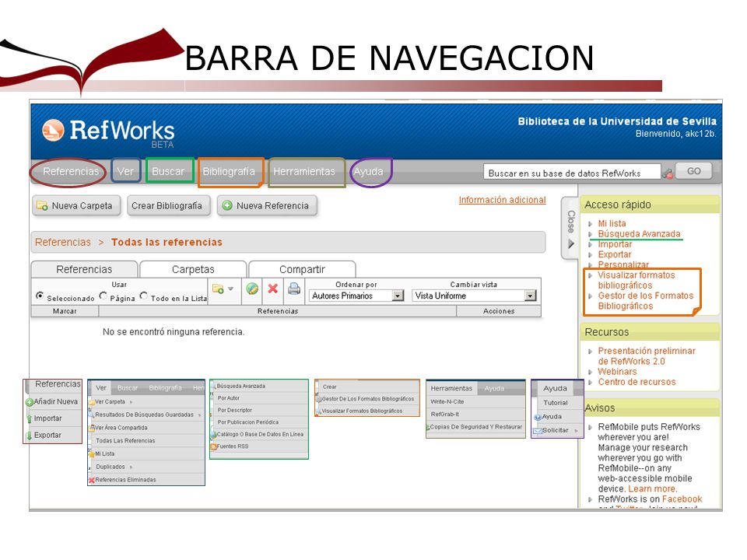The image size is (747, 560).
Task: Select the Referencias tab above the table
Action: [x=84, y=269]
